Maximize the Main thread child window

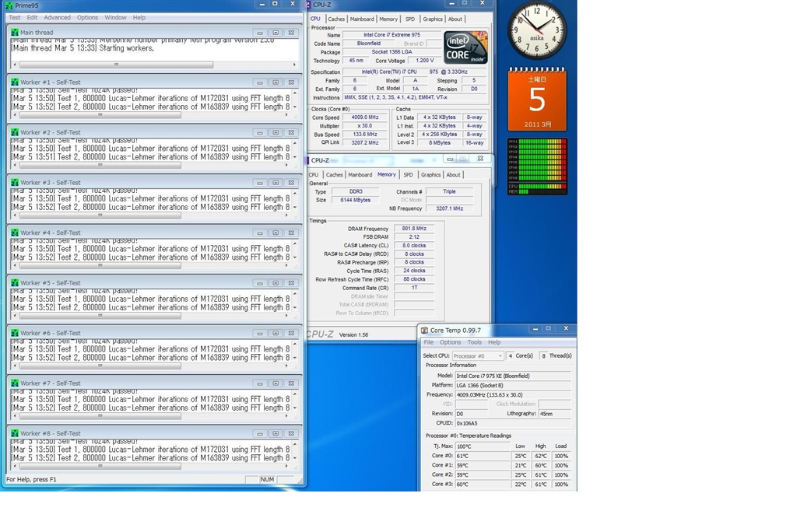[276, 33]
